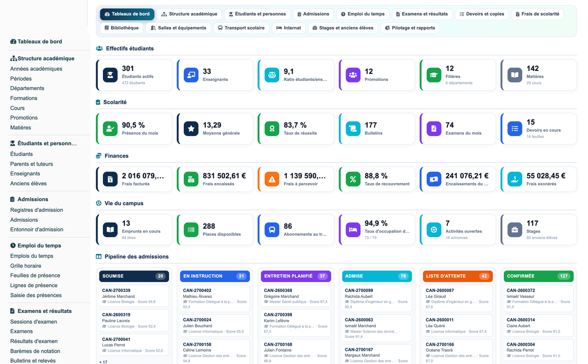Open Entonnoir d'admission in the sidebar

click(37, 230)
